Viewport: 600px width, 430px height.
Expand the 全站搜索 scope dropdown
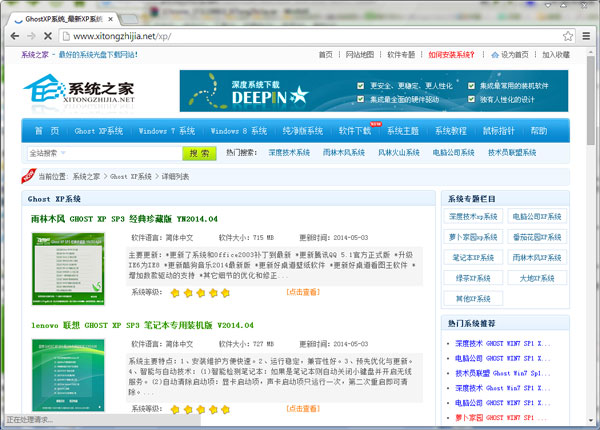[x=47, y=153]
